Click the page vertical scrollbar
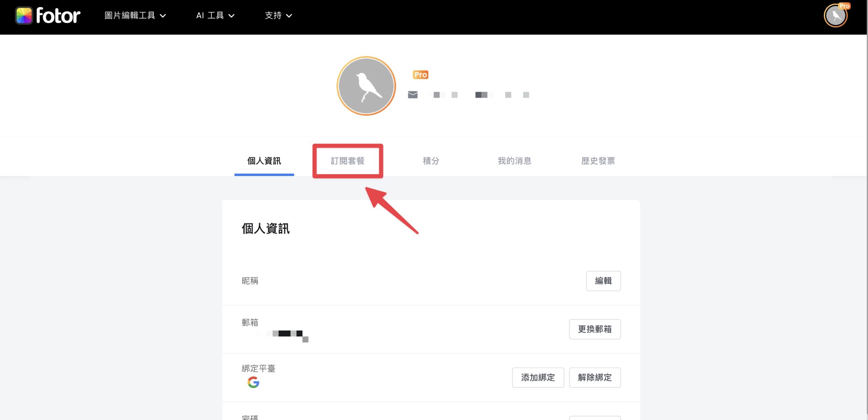The width and height of the screenshot is (868, 420). (867, 210)
